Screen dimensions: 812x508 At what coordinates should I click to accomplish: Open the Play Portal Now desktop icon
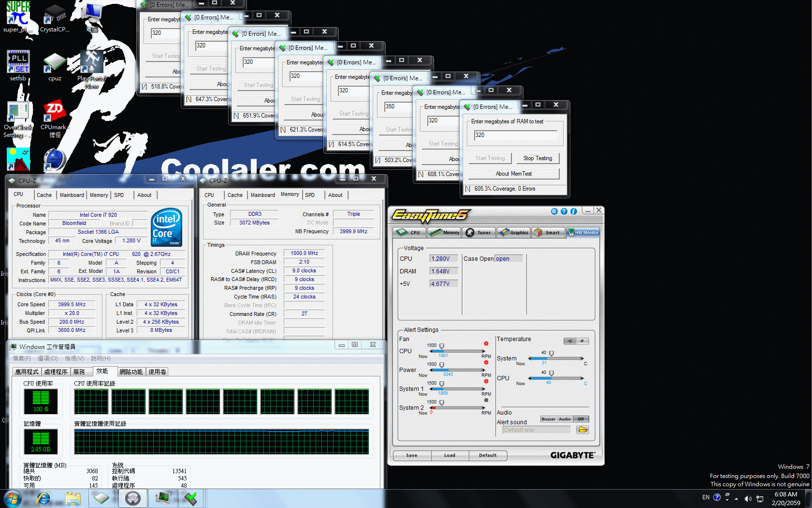tap(91, 70)
